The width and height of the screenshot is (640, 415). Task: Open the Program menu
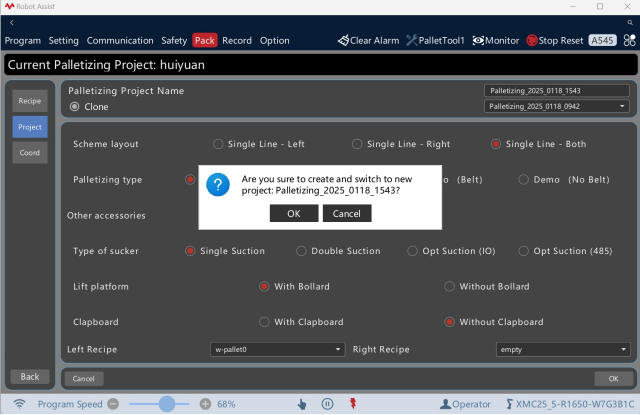(23, 40)
